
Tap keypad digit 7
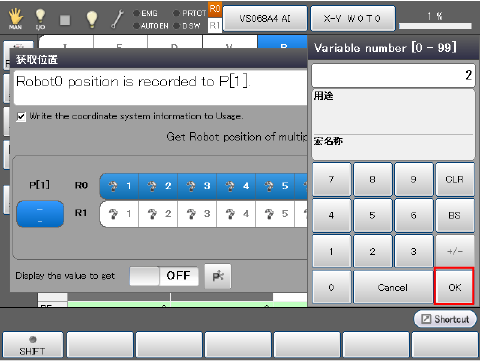click(x=332, y=179)
